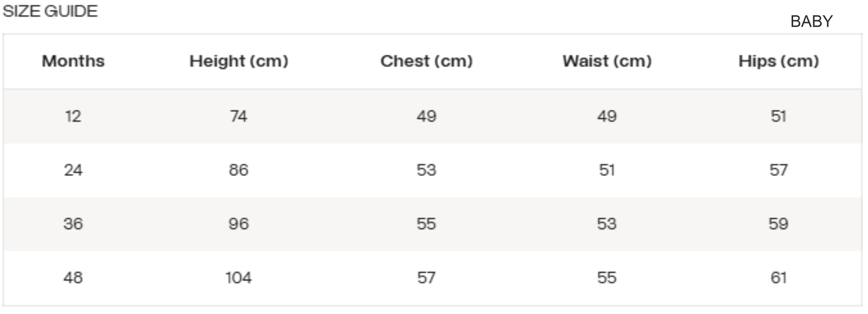Click the SIZE GUIDE heading
This screenshot has height=314, width=868.
pyautogui.click(x=50, y=11)
